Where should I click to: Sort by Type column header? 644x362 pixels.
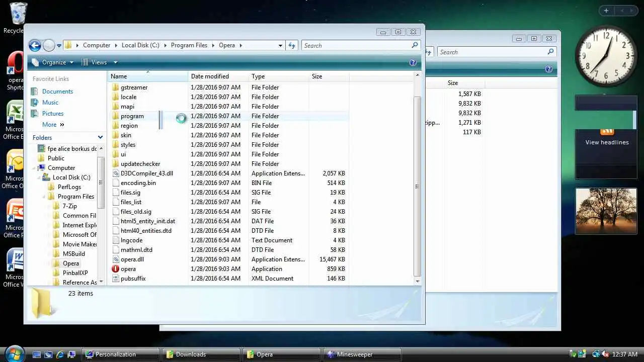(x=279, y=76)
